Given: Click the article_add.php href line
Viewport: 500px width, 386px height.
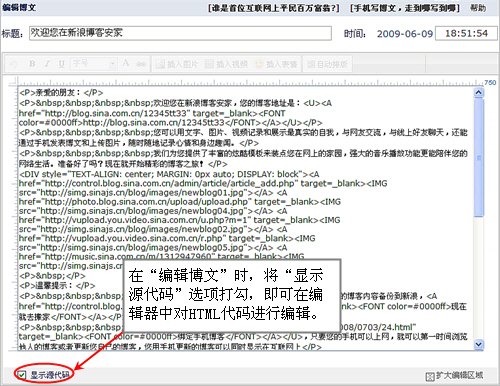Looking at the screenshot, I should [203, 183].
